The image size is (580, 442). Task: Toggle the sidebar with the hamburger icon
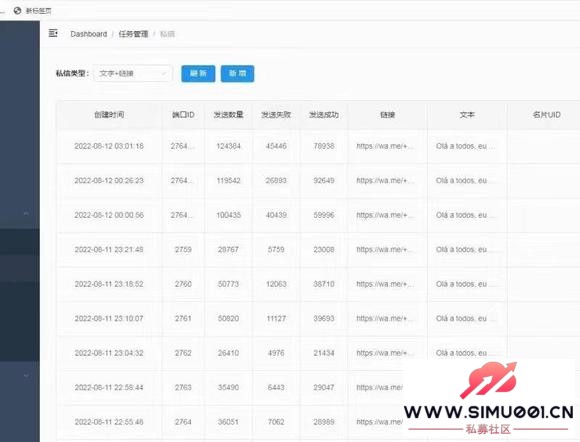tap(53, 33)
